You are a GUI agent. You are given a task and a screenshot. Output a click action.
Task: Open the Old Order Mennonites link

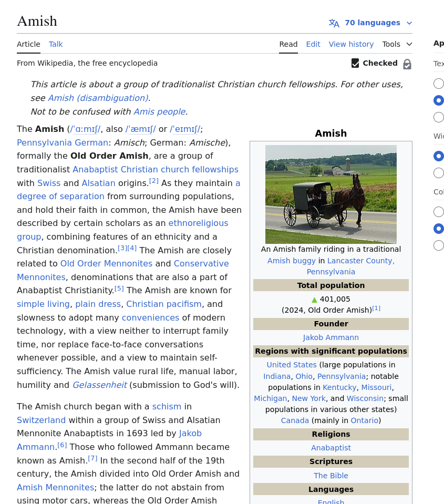pos(106,264)
